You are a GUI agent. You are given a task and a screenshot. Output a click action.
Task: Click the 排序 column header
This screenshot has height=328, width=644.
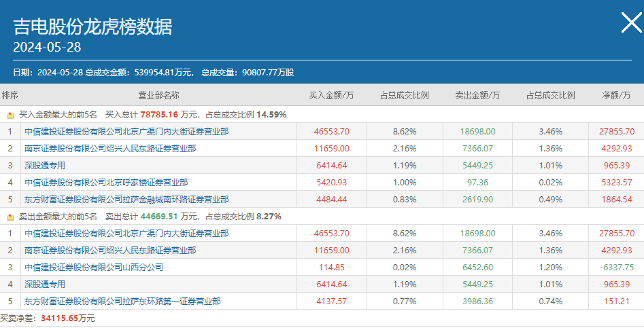tap(10, 96)
